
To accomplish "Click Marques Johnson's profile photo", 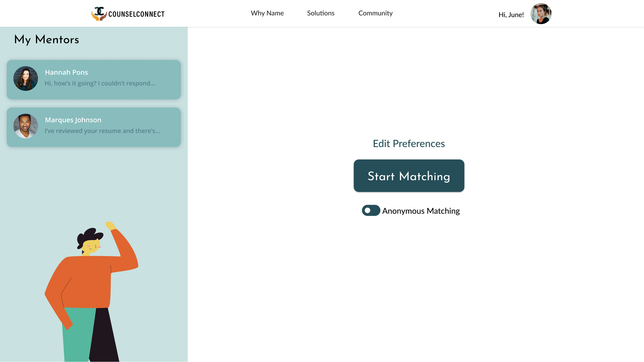I will (25, 126).
